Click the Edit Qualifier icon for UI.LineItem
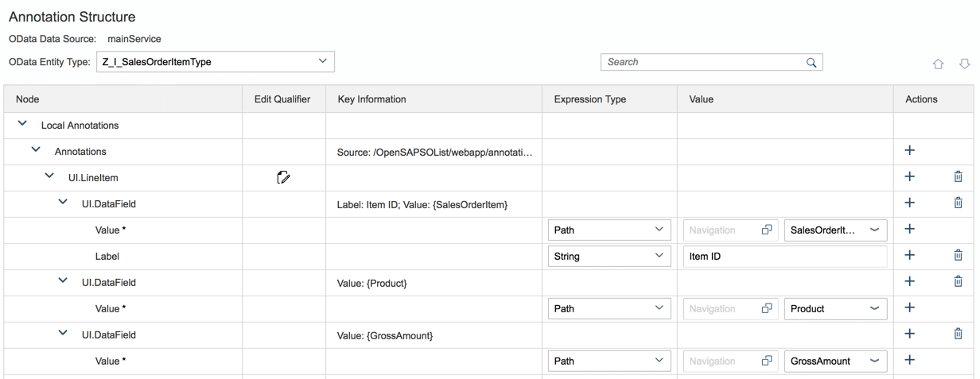The image size is (980, 379). (x=282, y=177)
